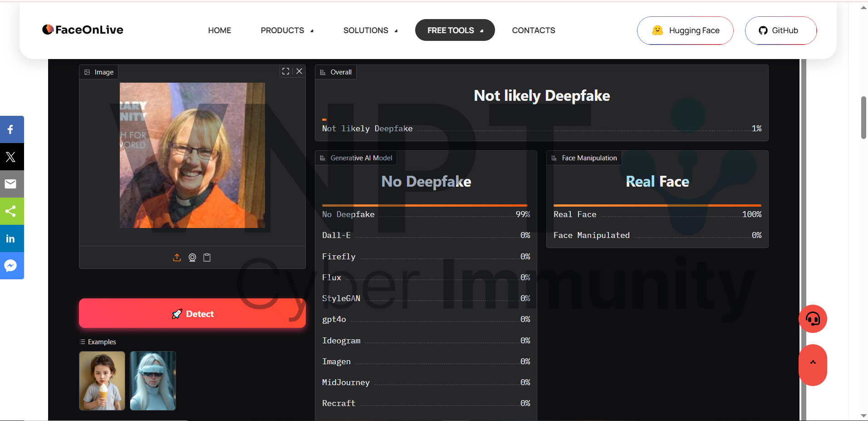Image resolution: width=868 pixels, height=421 pixels.
Task: Share page on X (Twitter)
Action: tap(11, 157)
